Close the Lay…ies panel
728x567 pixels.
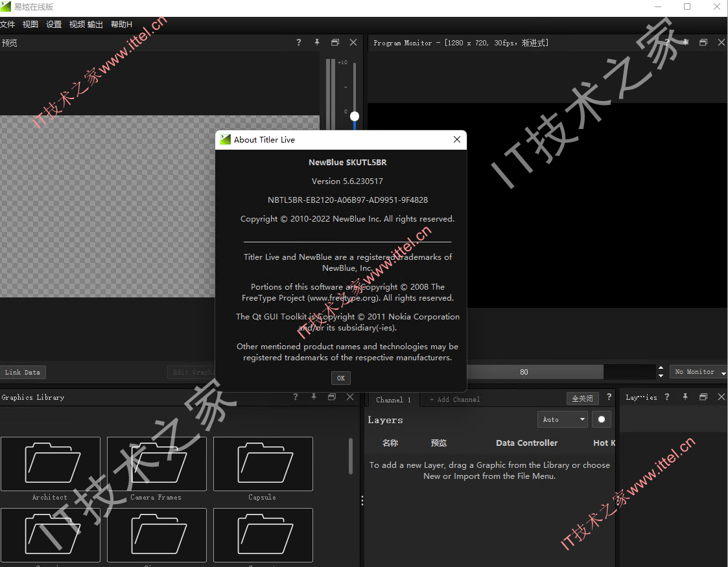(x=722, y=397)
